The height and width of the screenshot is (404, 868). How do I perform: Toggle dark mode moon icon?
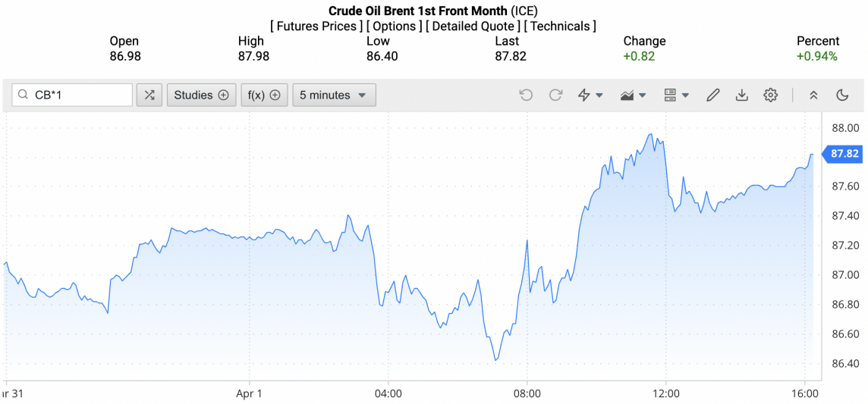[x=842, y=95]
